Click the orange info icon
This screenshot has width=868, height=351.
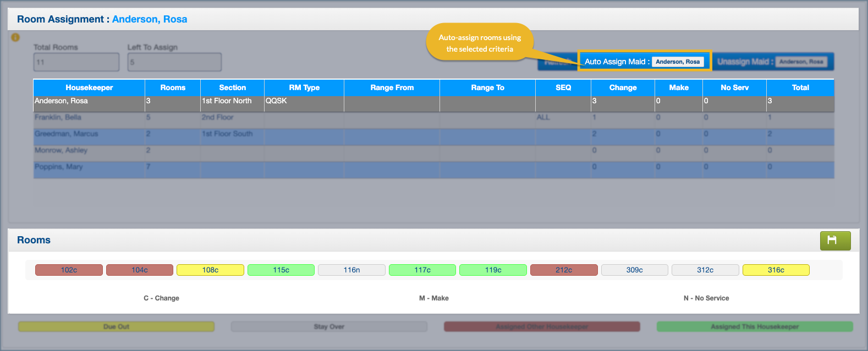tap(15, 37)
